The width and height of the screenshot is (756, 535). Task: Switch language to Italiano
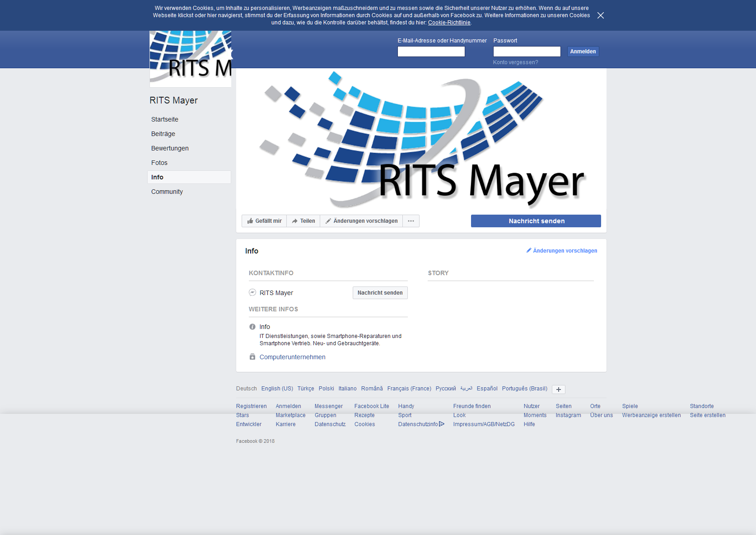point(347,389)
